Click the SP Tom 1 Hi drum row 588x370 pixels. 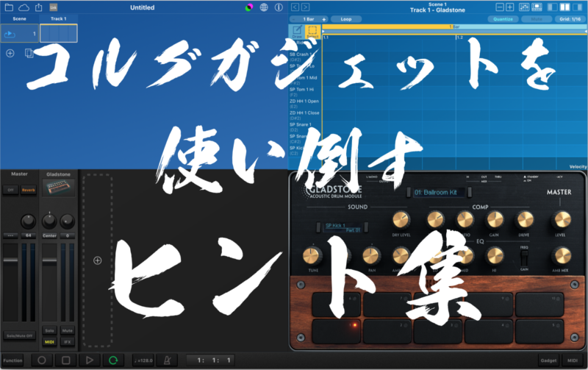click(304, 92)
